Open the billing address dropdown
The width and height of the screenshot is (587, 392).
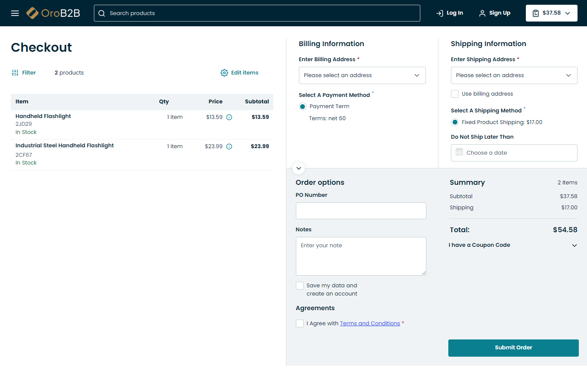[x=362, y=75]
